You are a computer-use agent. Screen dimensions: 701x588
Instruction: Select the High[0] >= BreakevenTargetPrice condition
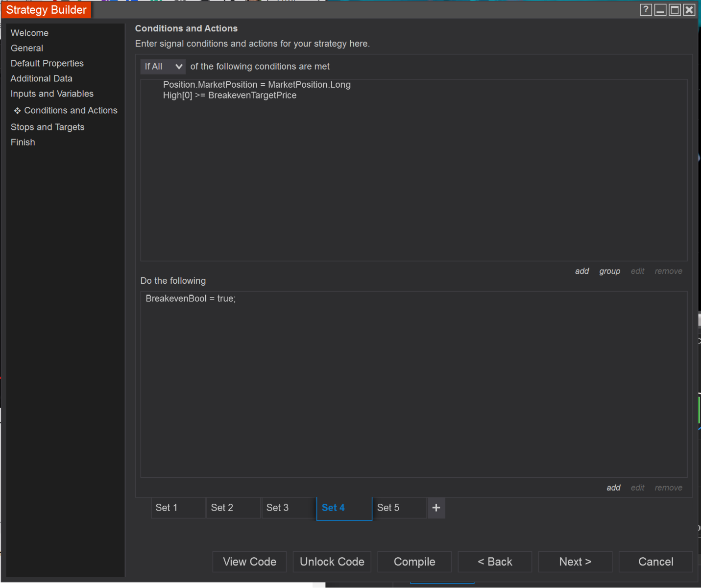[230, 95]
